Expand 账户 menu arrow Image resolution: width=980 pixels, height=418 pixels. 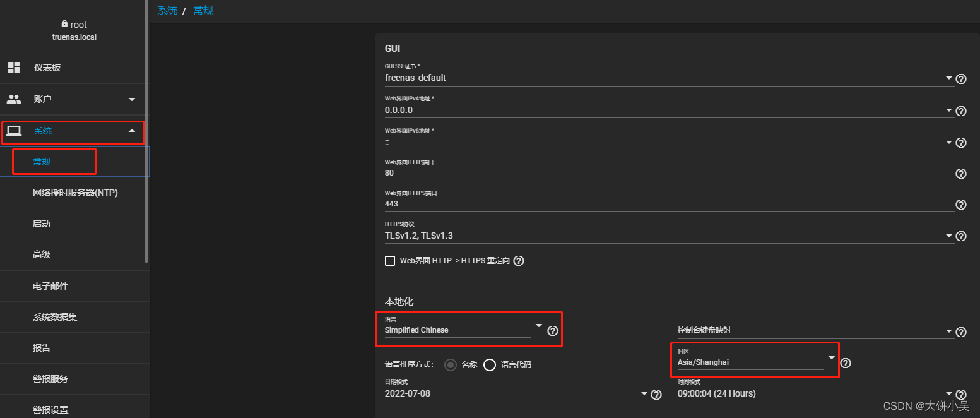click(x=132, y=99)
